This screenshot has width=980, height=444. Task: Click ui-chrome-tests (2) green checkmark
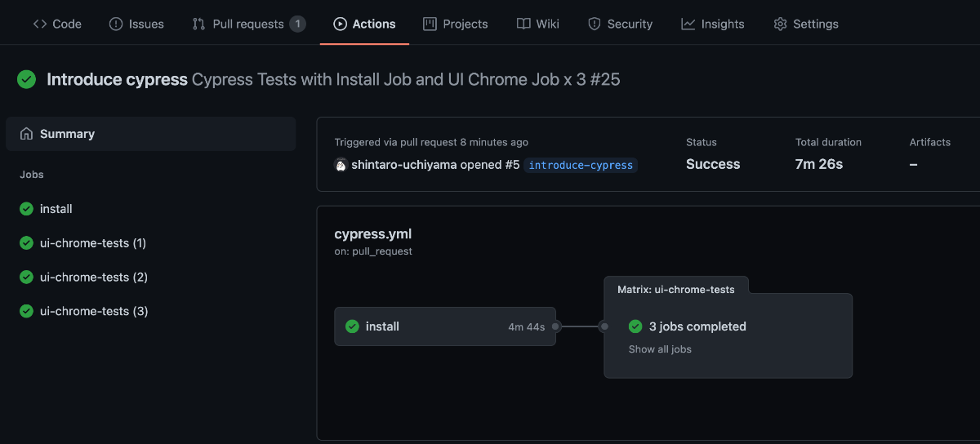[x=27, y=277]
